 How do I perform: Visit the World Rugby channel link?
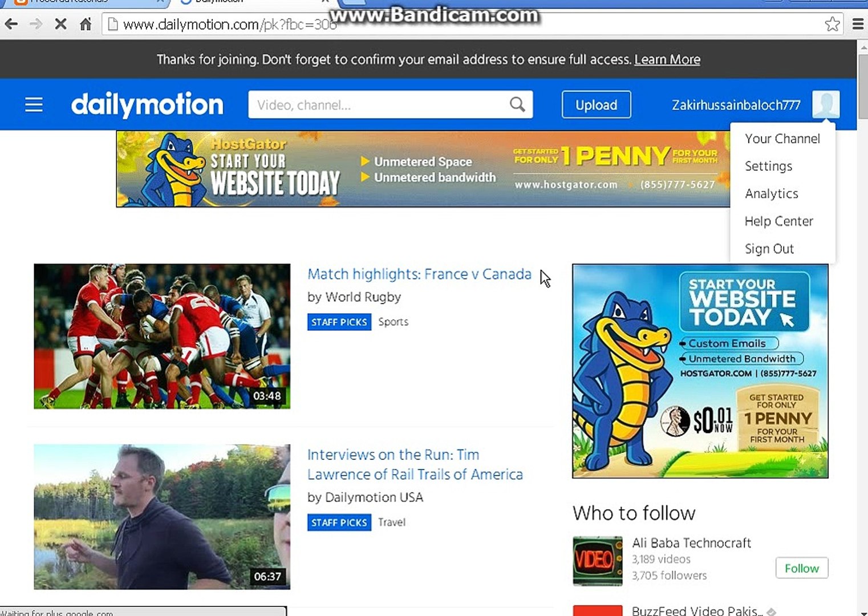coord(363,297)
